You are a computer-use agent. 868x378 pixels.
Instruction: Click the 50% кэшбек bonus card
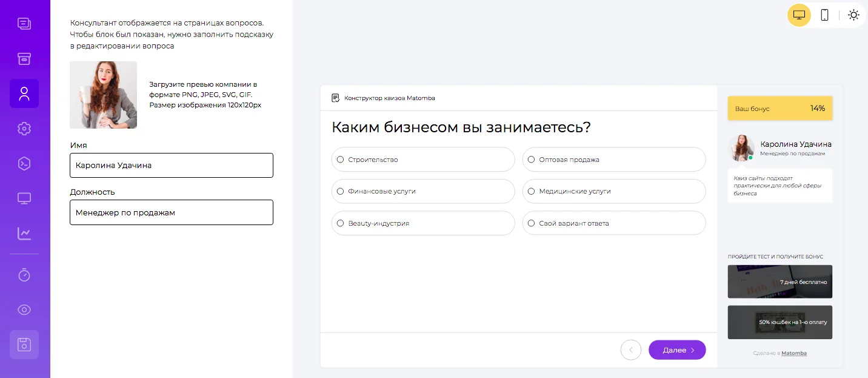(780, 322)
